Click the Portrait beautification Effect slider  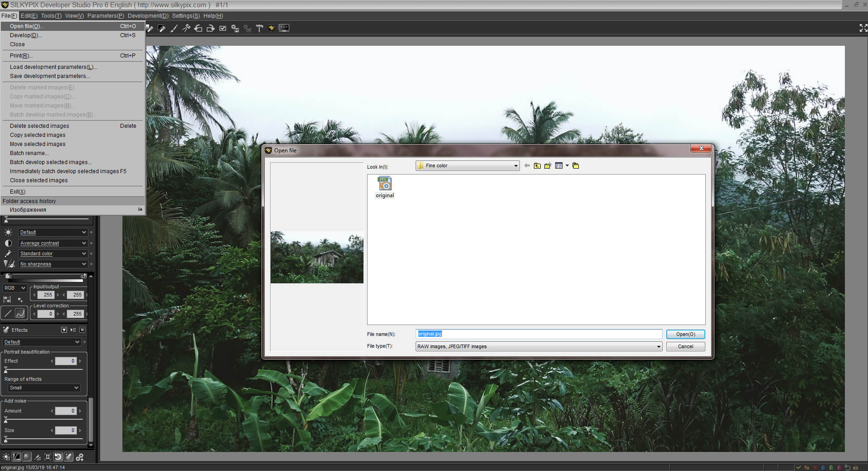(44, 370)
